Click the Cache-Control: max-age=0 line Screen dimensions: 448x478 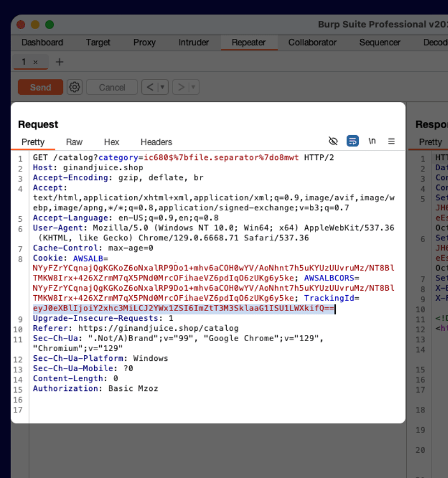click(93, 248)
